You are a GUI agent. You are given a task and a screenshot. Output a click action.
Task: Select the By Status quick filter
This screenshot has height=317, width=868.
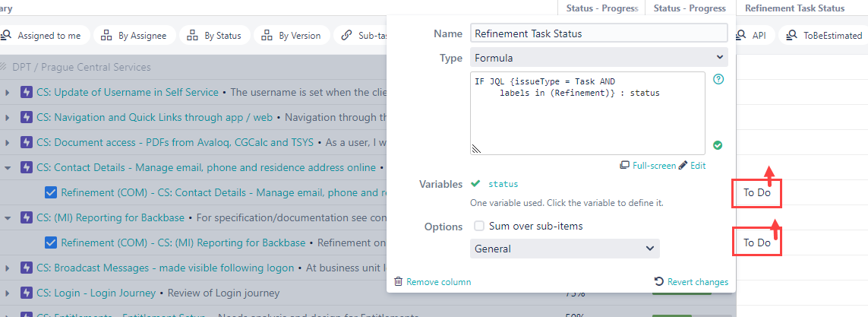[213, 36]
